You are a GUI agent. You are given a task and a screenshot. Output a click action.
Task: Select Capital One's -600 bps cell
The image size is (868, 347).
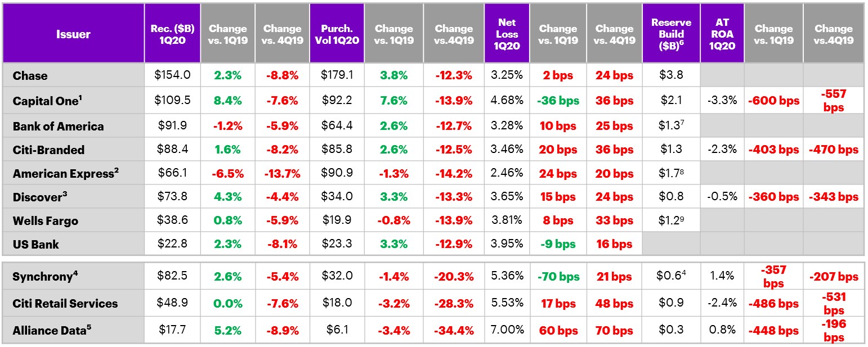coord(773,101)
